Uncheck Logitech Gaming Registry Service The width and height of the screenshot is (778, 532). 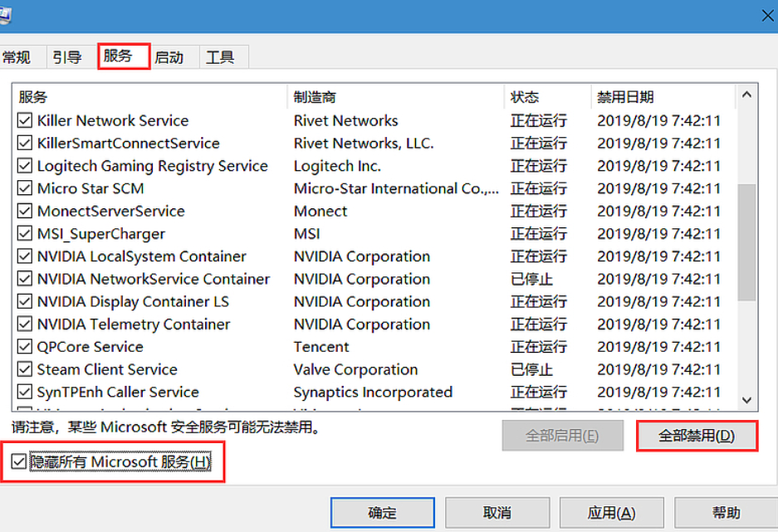click(25, 166)
